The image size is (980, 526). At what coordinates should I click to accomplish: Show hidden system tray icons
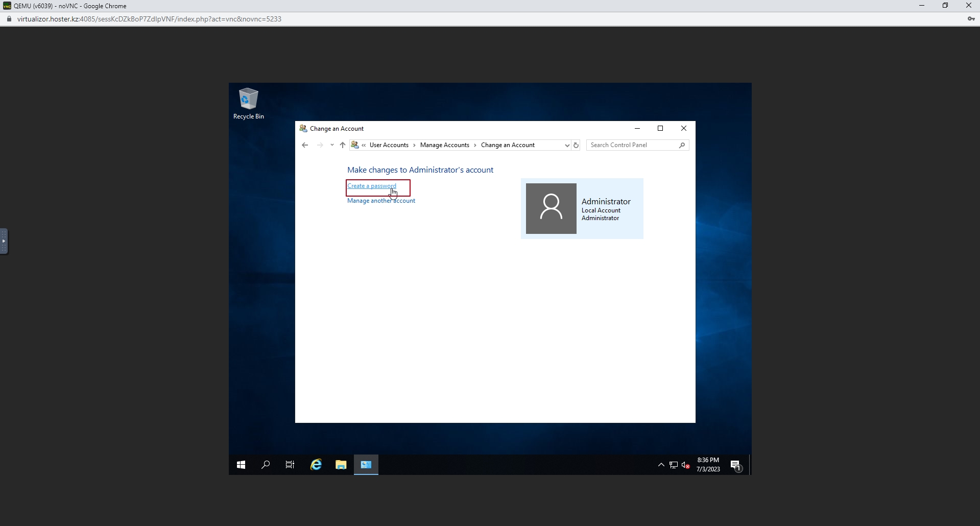pos(661,465)
